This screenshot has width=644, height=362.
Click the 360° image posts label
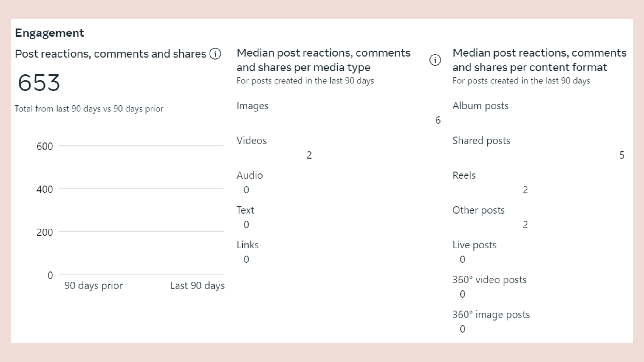pos(491,315)
